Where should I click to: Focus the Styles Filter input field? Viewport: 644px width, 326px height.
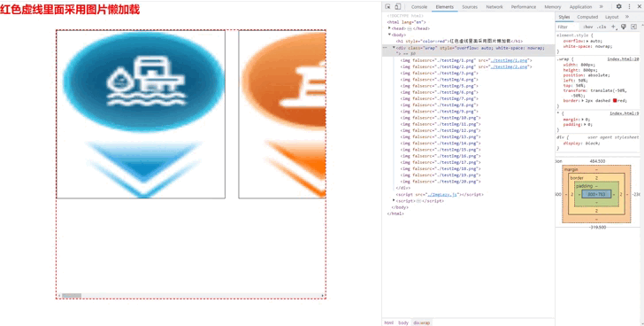(568, 27)
